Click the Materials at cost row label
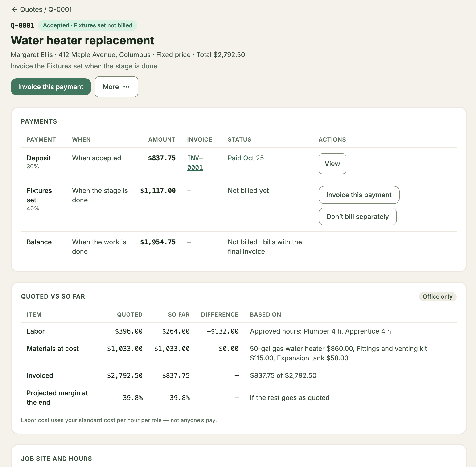 click(x=53, y=349)
